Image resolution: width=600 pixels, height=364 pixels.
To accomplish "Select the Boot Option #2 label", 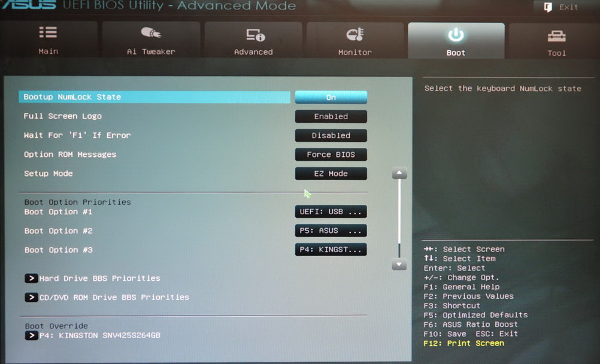I will point(58,231).
